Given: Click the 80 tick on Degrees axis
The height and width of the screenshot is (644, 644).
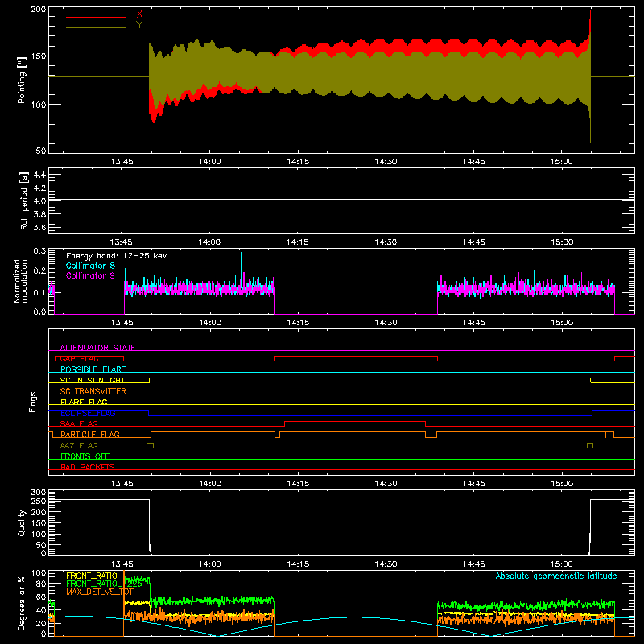Looking at the screenshot, I should pos(42,584).
